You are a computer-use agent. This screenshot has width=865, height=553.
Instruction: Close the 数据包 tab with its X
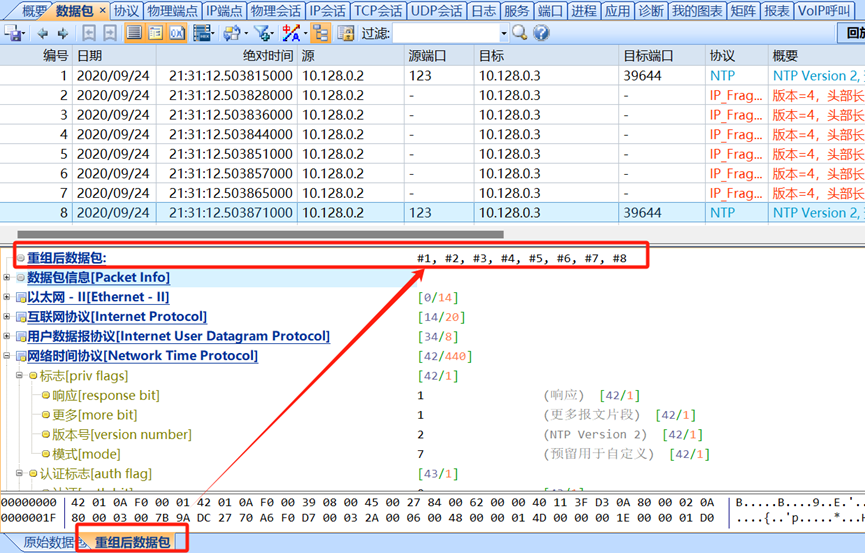pyautogui.click(x=103, y=10)
